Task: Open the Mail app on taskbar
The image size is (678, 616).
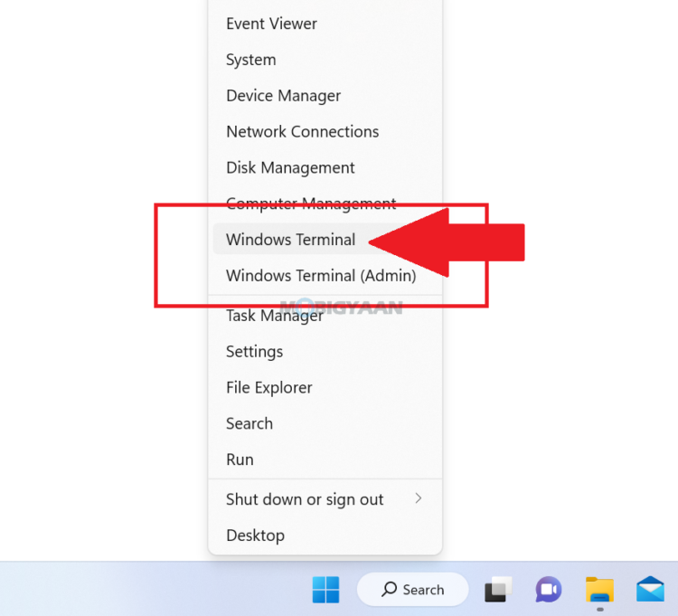Action: point(650,589)
